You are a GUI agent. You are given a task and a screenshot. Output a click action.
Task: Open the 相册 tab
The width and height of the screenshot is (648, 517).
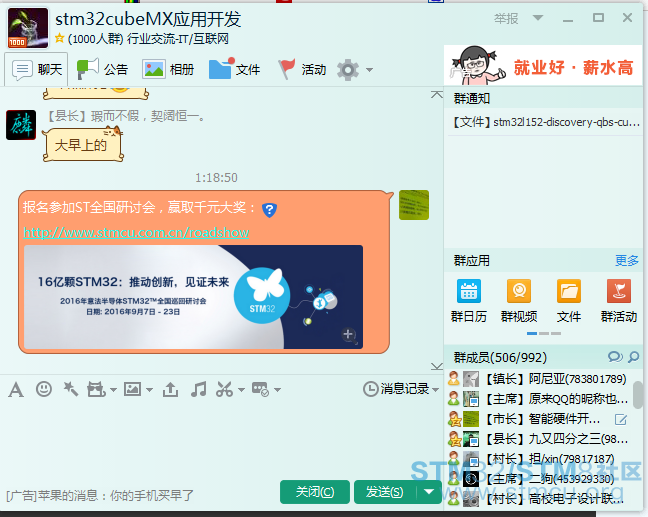pos(169,69)
